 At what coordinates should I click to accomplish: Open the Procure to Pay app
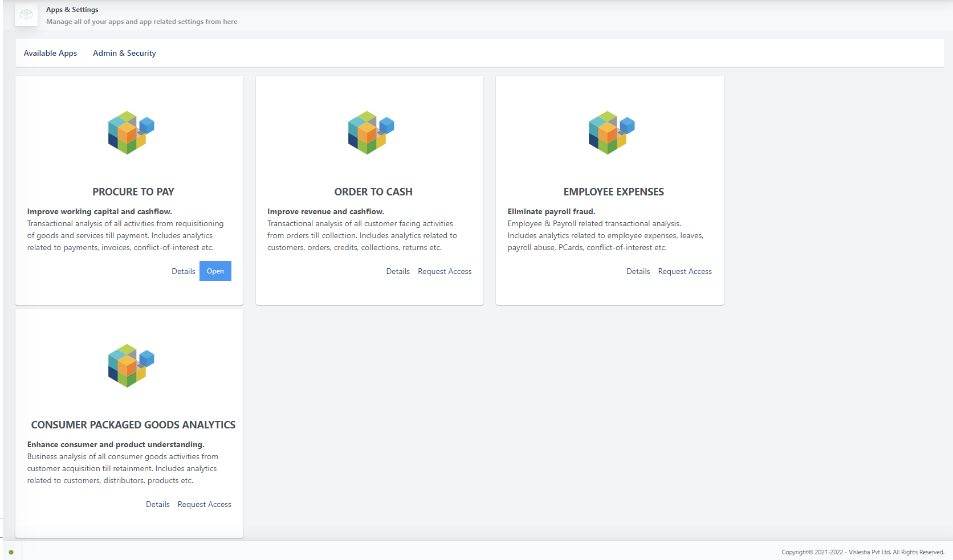(215, 271)
